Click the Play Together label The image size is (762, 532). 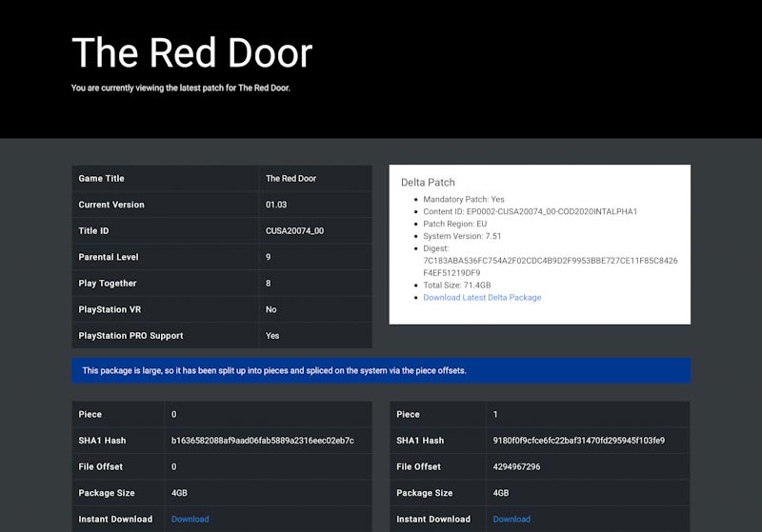108,283
